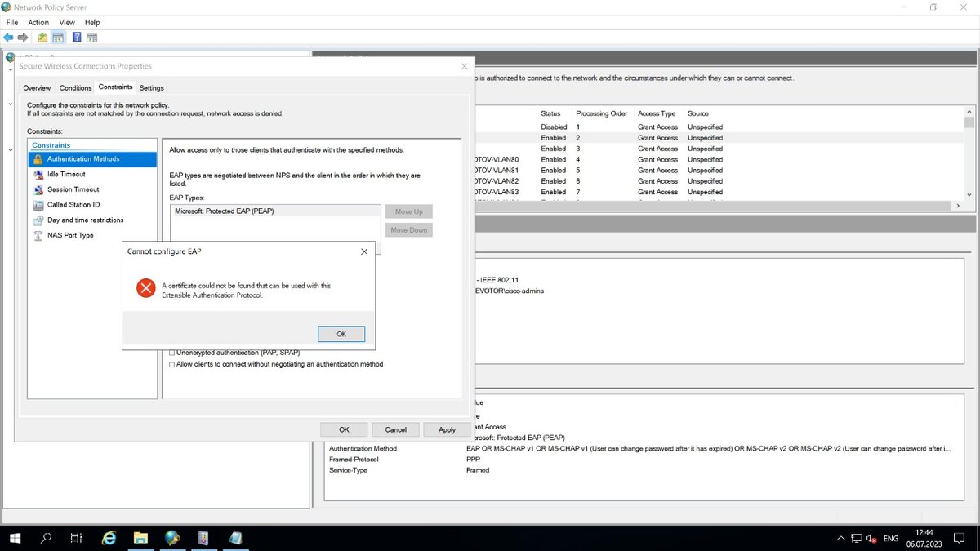Open File Explorer from the taskbar
The image size is (980, 551).
(x=140, y=538)
